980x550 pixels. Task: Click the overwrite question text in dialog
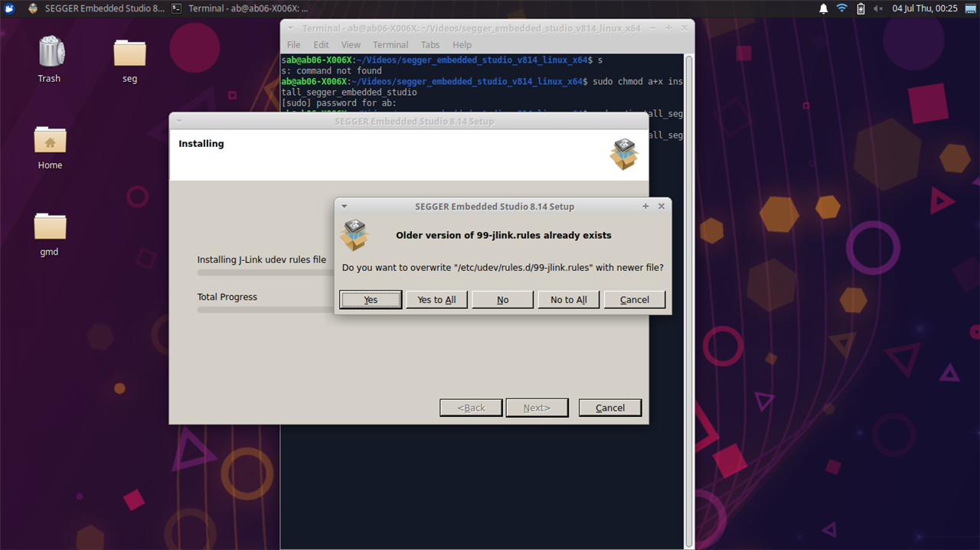pyautogui.click(x=503, y=268)
